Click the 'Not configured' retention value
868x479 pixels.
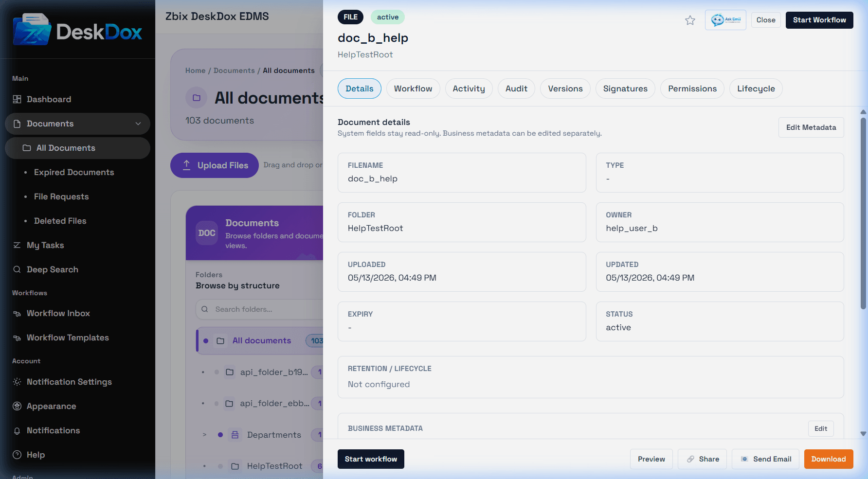click(x=379, y=384)
